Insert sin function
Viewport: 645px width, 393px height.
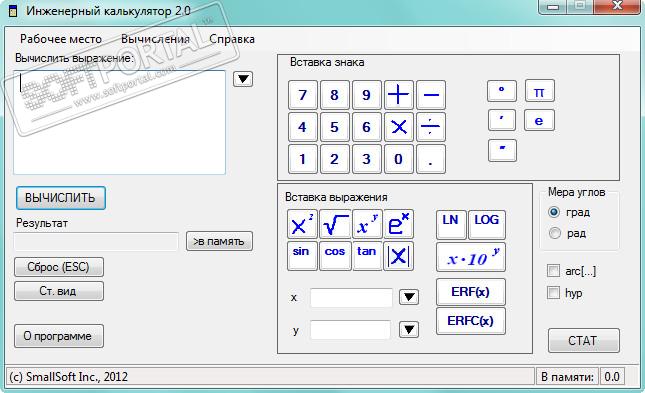pos(302,256)
